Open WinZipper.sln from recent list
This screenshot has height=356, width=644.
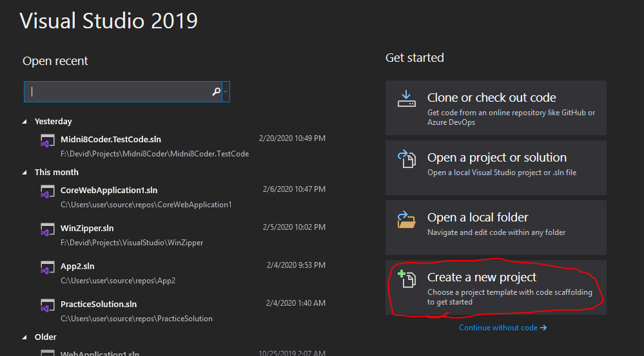point(87,228)
